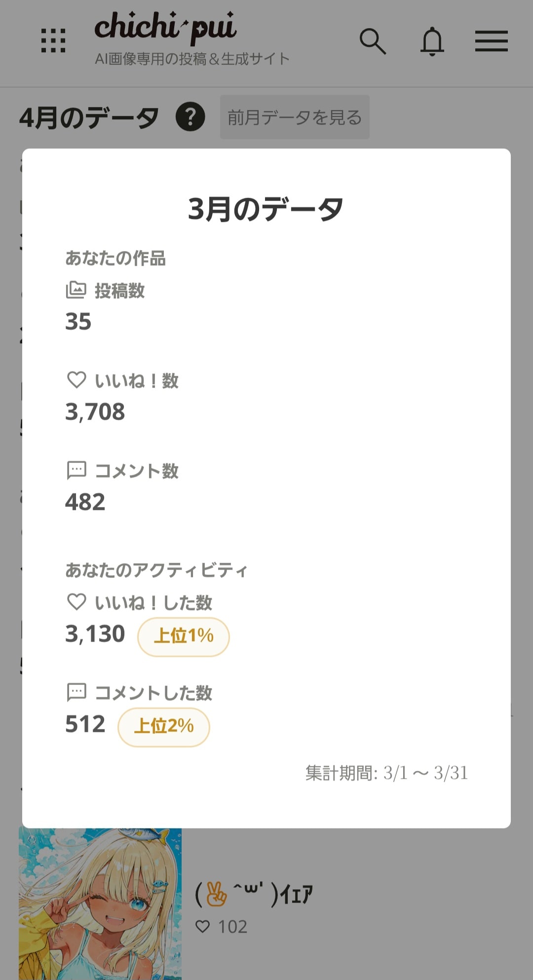Toggle the 上位2% badge
Screen dimensions: 533x980
coord(164,726)
